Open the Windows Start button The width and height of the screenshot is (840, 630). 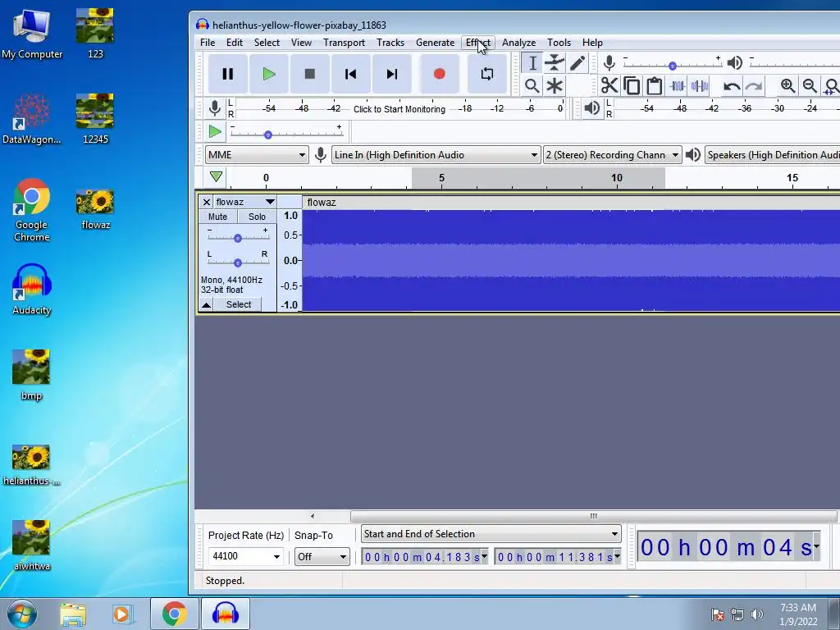coord(22,614)
